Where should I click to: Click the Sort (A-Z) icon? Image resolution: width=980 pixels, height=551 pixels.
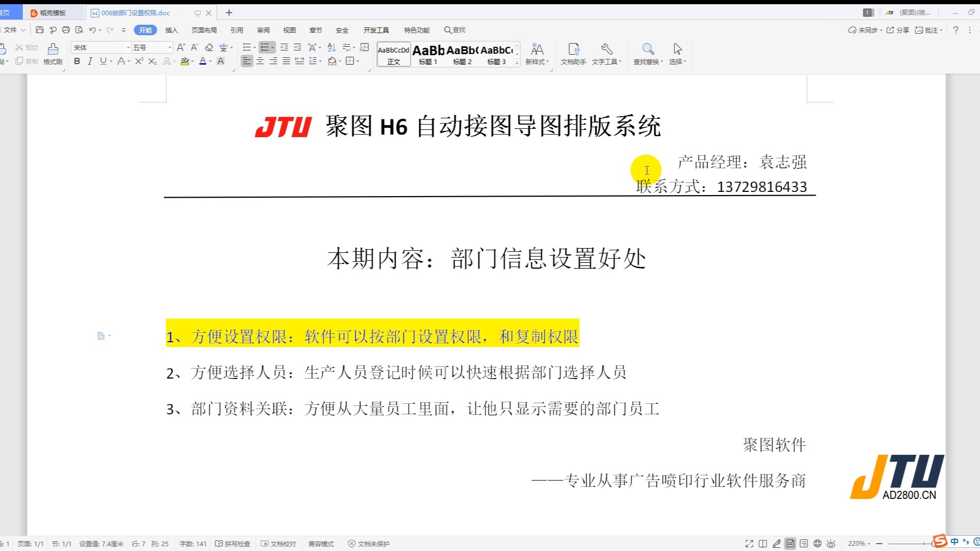[331, 47]
